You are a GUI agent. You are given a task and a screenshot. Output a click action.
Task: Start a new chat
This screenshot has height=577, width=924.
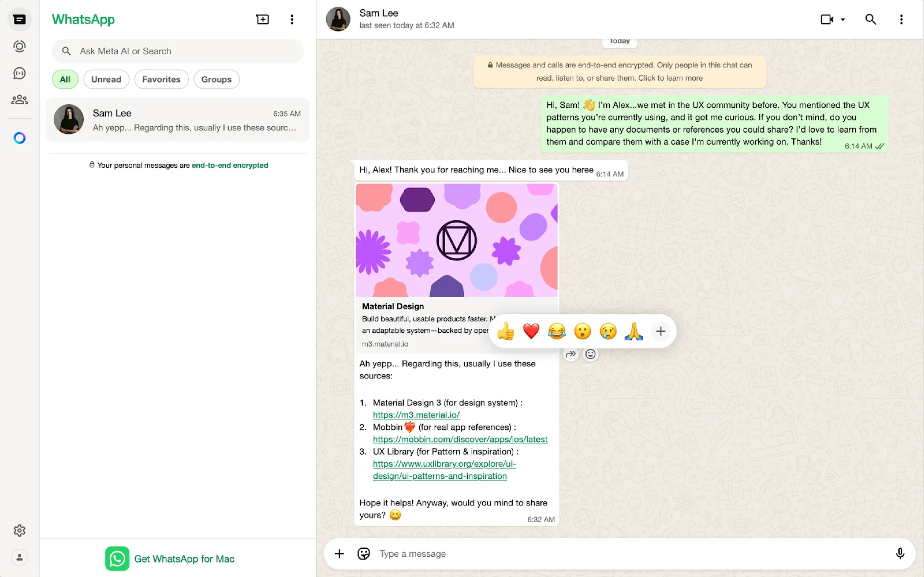tap(263, 19)
